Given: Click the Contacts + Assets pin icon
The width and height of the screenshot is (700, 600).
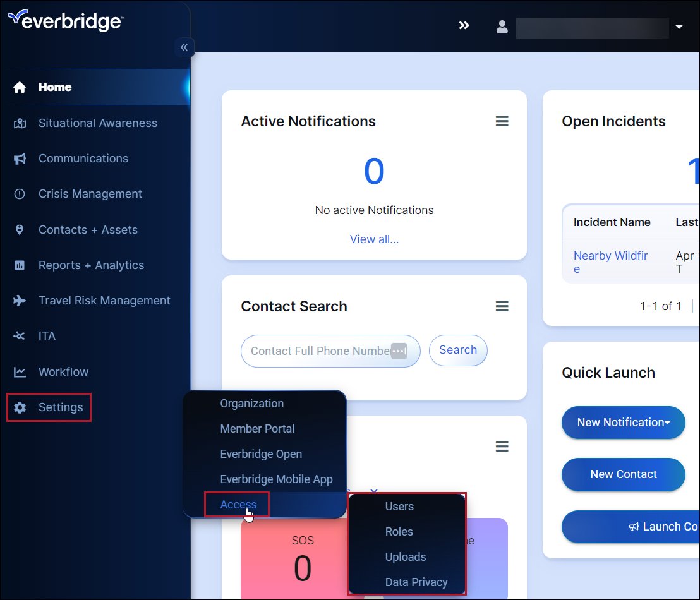Looking at the screenshot, I should [20, 230].
